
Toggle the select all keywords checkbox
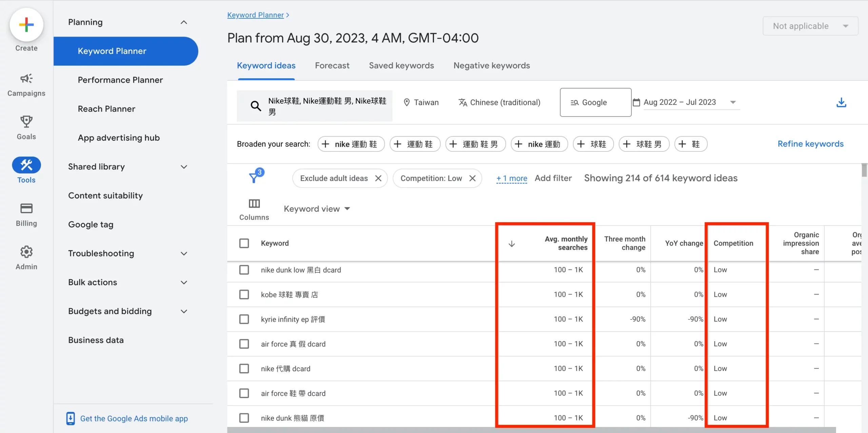244,242
